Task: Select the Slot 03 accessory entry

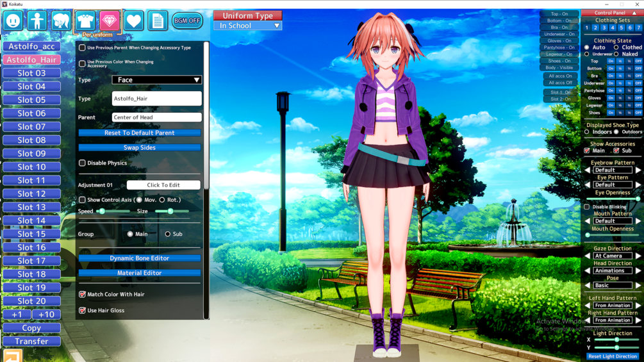Action: [31, 73]
